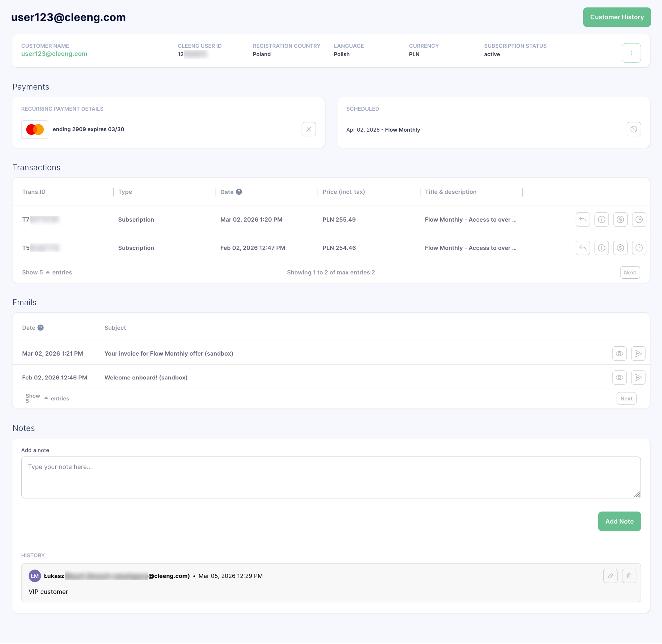The image size is (662, 644).
Task: Open dollar icon for Feb 02 transaction
Action: [x=620, y=248]
